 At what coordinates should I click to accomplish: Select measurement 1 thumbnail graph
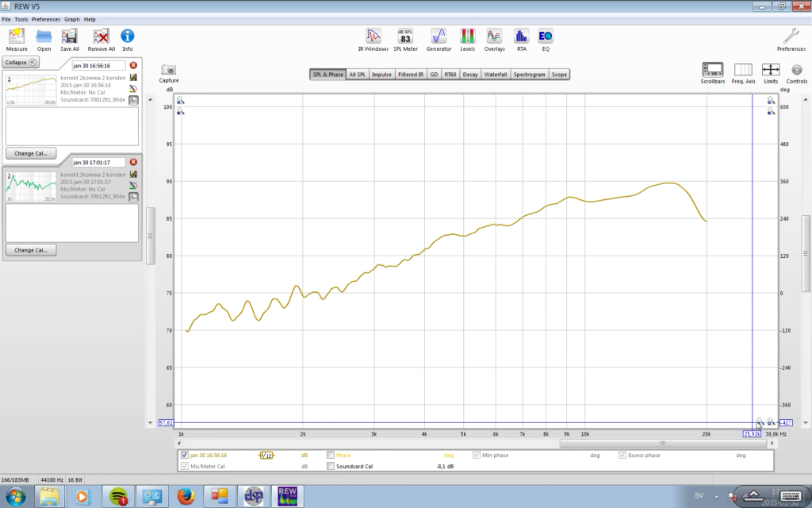point(31,90)
